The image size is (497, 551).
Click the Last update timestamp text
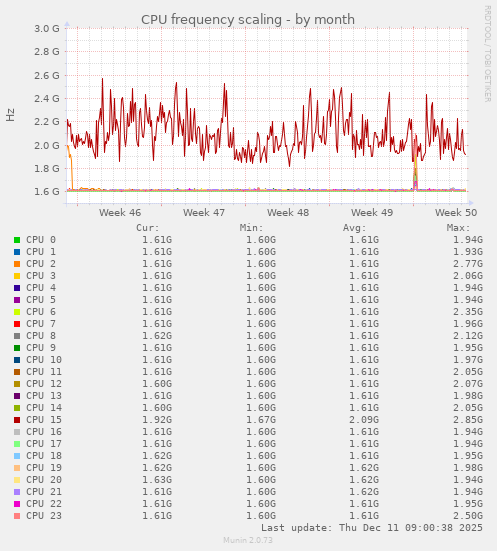(x=372, y=528)
